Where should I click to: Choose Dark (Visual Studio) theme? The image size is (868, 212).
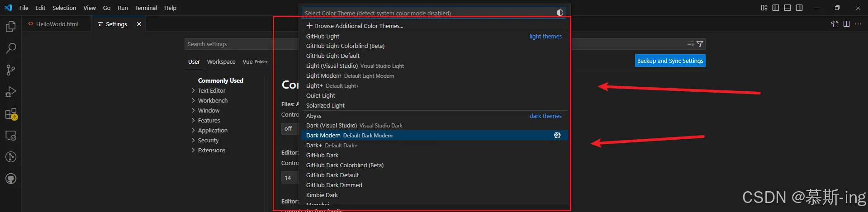pyautogui.click(x=435, y=125)
